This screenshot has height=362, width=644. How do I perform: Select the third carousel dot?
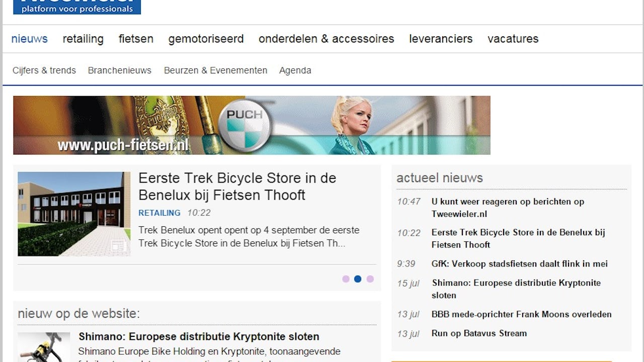370,279
